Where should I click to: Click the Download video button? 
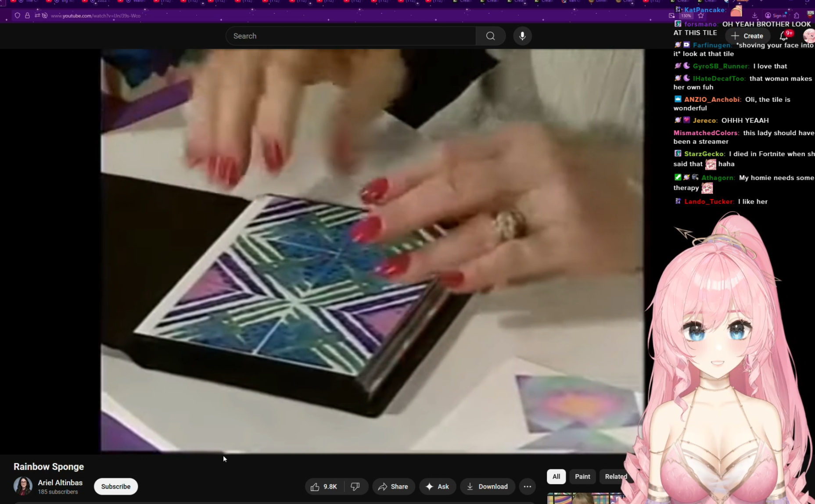(x=487, y=486)
